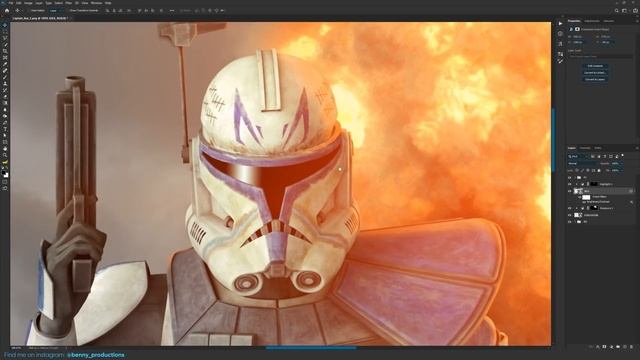Select the Move tool in the toolbar
Viewport: 640px width, 360px height.
tap(5, 25)
